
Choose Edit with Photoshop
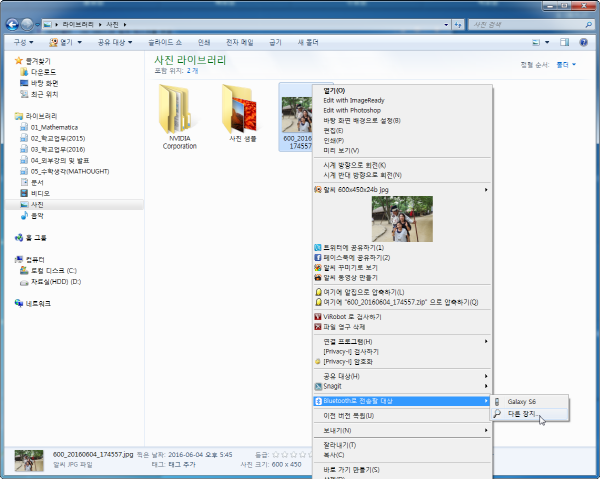402,111
